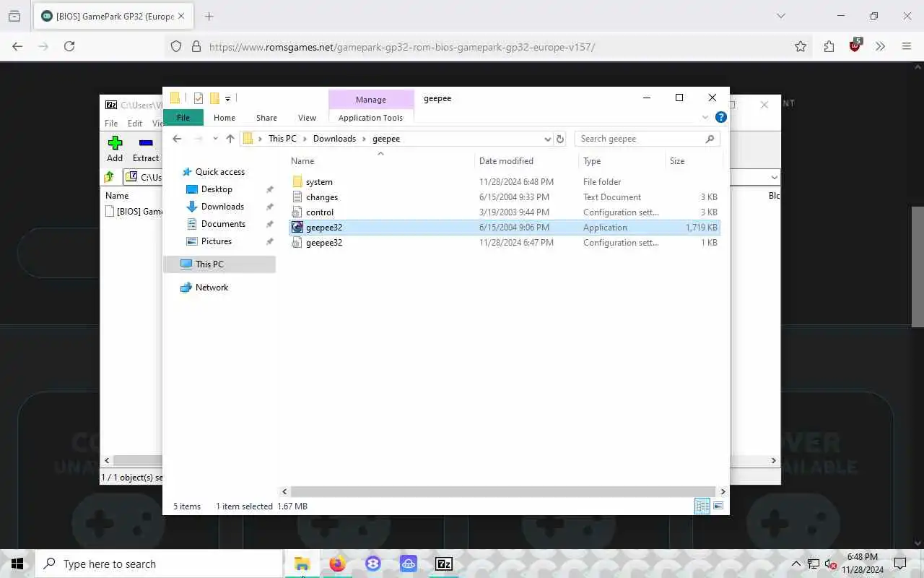
Task: Click Downloads in the breadcrumb path
Action: click(334, 139)
